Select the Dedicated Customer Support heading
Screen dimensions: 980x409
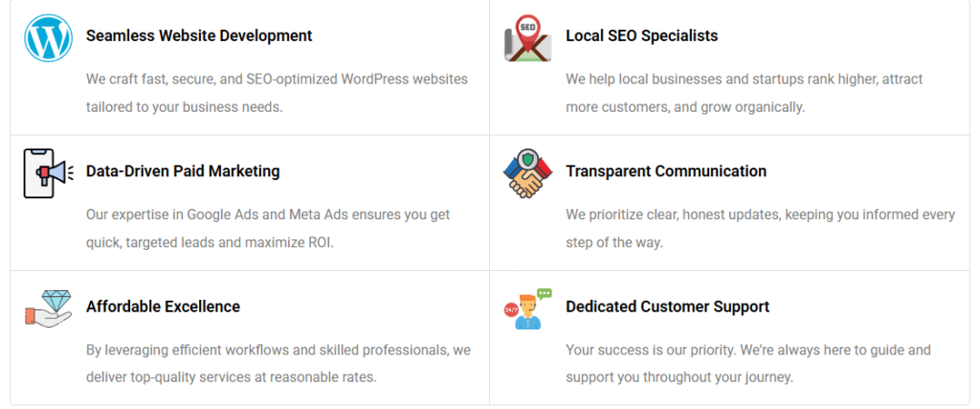tap(667, 307)
